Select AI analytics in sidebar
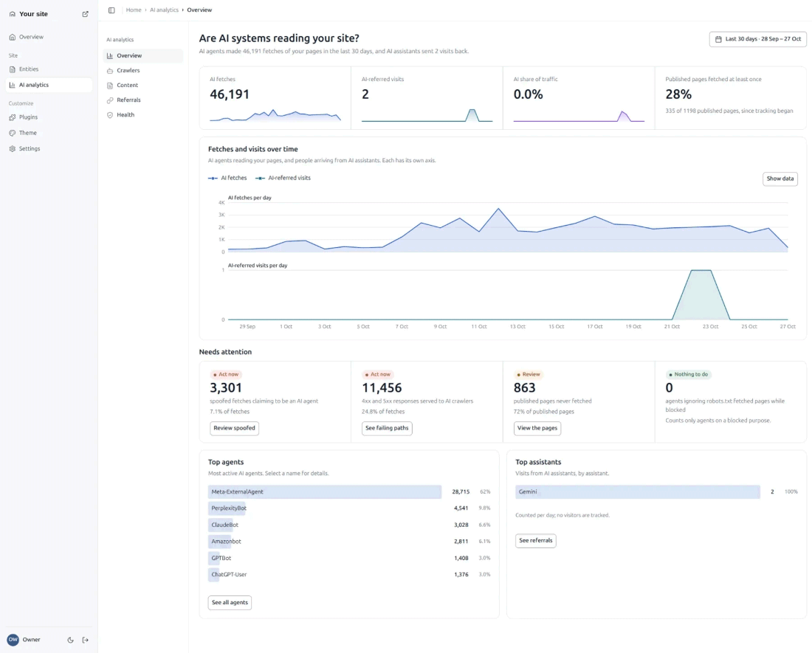The image size is (812, 653). 49,85
